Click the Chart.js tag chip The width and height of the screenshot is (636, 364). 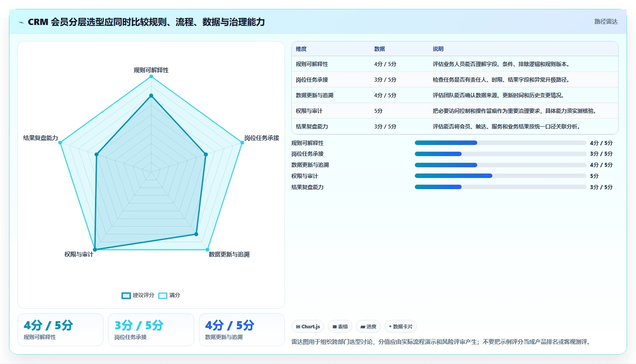[x=308, y=327]
